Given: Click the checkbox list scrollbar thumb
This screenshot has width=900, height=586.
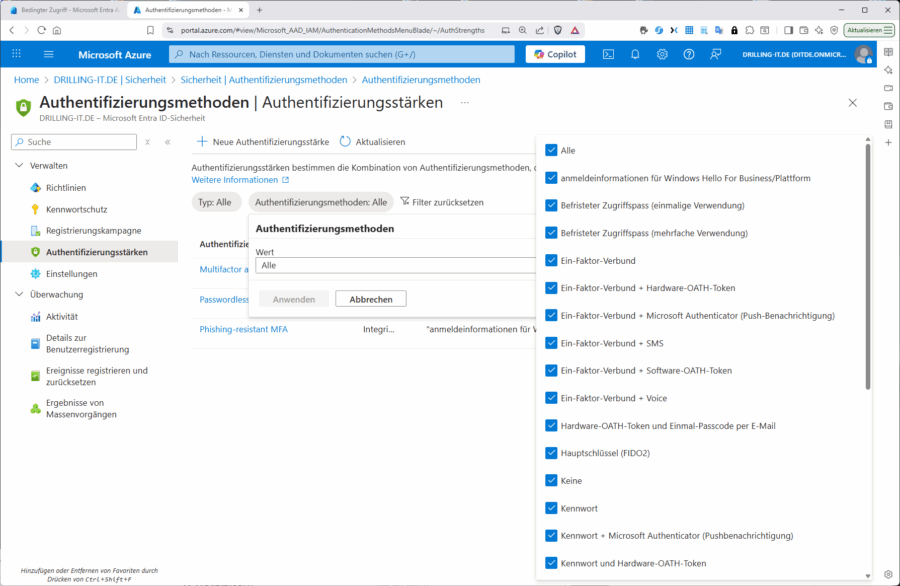Looking at the screenshot, I should point(867,266).
